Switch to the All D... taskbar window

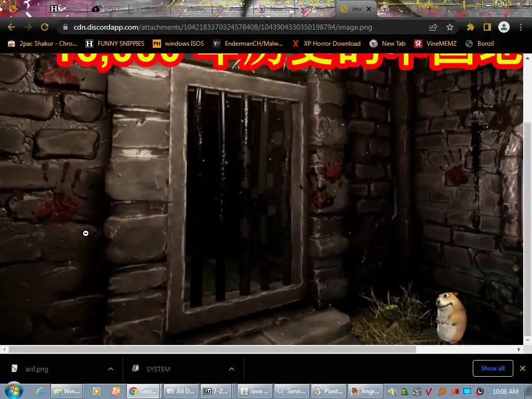(180, 391)
